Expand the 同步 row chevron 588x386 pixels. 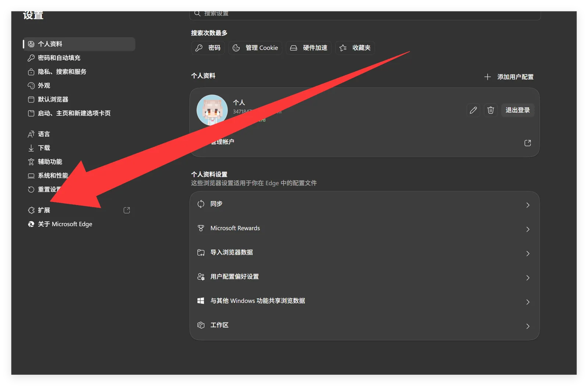pos(528,205)
